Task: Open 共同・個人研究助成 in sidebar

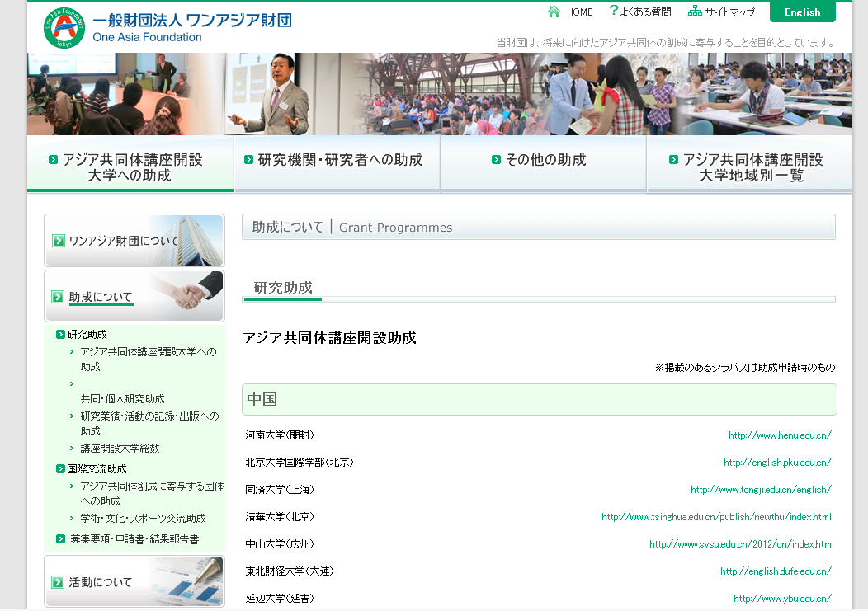Action: click(x=122, y=398)
